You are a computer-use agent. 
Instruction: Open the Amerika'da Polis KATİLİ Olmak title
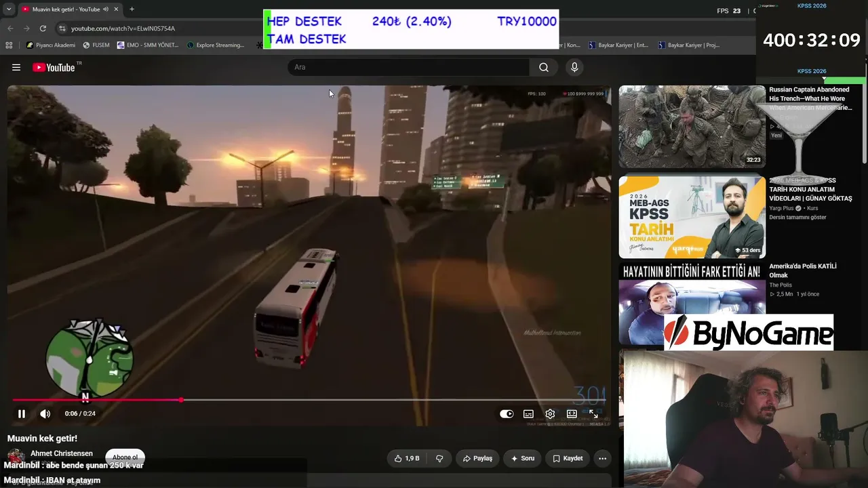[803, 270]
